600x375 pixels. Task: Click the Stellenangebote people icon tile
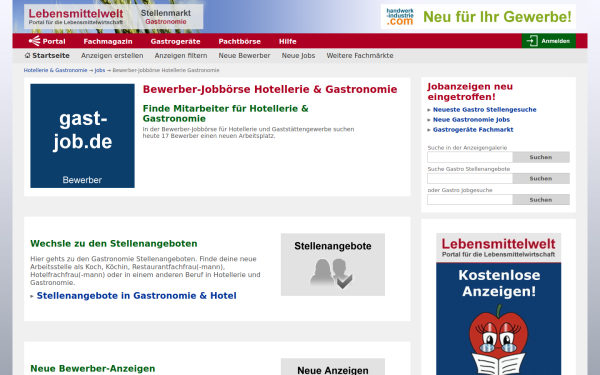tap(333, 264)
